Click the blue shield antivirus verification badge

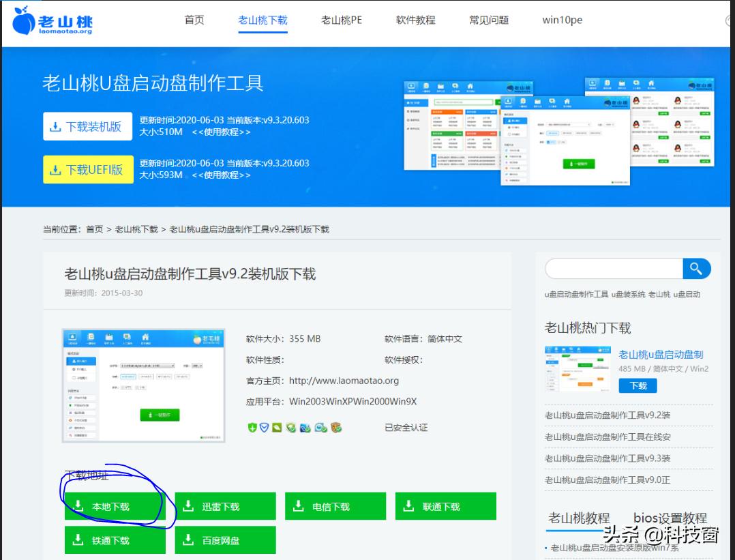point(264,428)
